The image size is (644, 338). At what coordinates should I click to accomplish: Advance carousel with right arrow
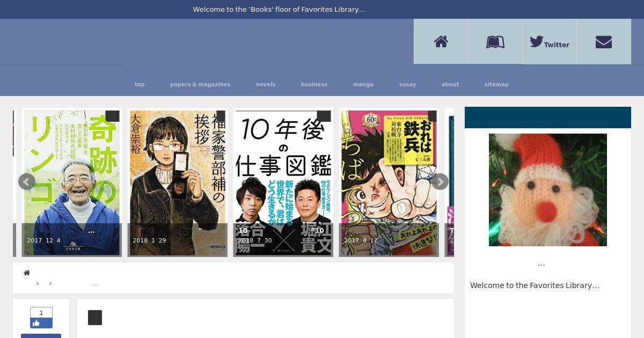coord(440,182)
